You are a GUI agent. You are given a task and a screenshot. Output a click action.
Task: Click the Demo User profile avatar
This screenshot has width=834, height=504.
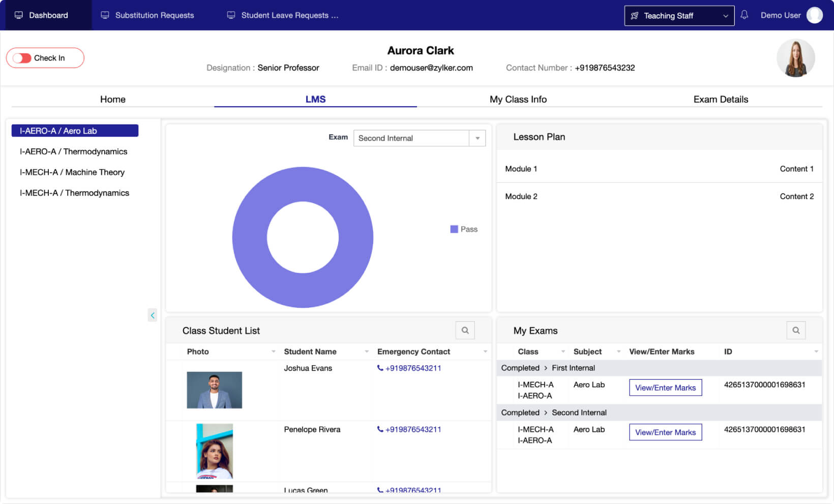point(814,15)
